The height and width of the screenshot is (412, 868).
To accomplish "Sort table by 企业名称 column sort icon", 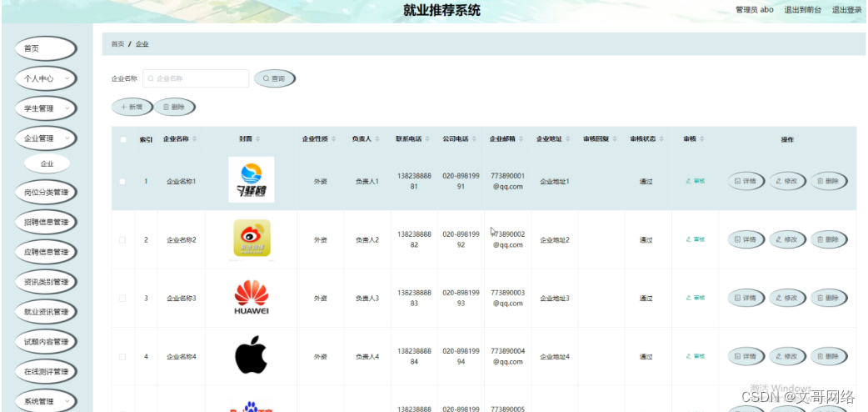I will point(194,139).
